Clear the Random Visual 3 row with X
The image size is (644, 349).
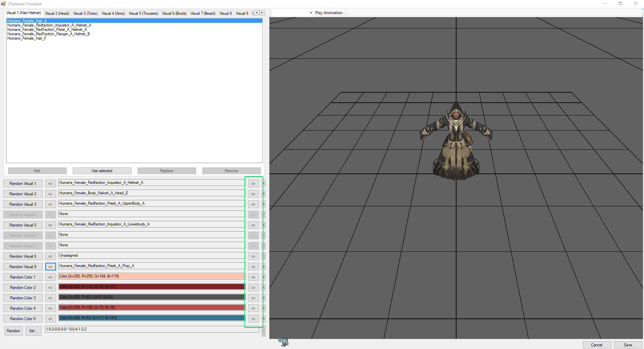[x=264, y=204]
